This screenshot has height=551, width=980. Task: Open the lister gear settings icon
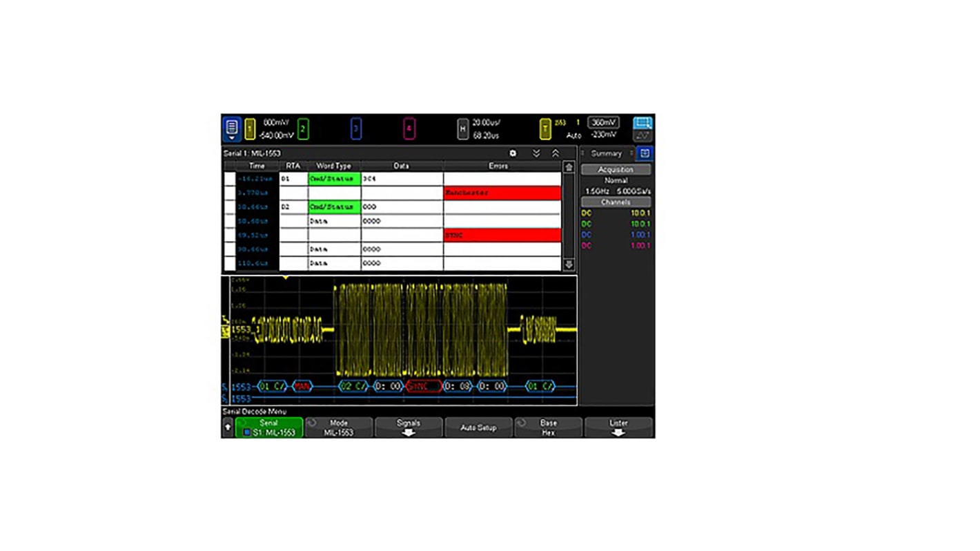[513, 153]
